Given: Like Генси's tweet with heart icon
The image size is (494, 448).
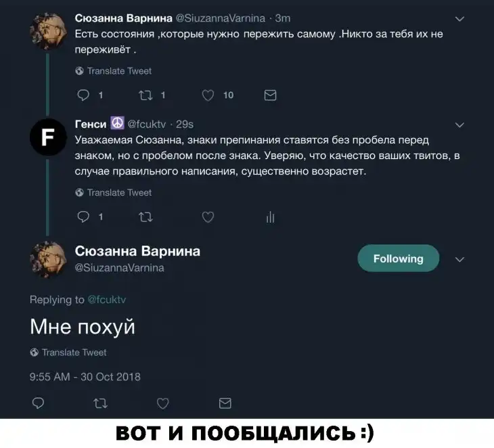Looking at the screenshot, I should tap(208, 217).
